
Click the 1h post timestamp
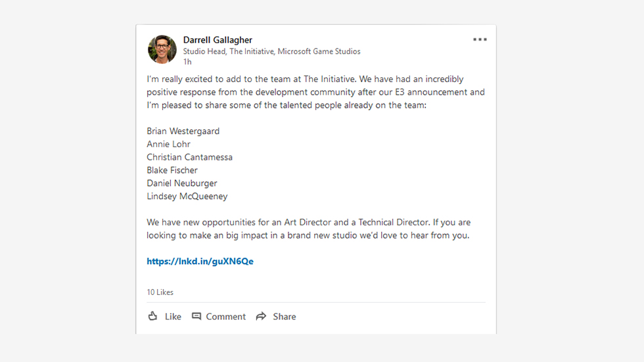(187, 62)
